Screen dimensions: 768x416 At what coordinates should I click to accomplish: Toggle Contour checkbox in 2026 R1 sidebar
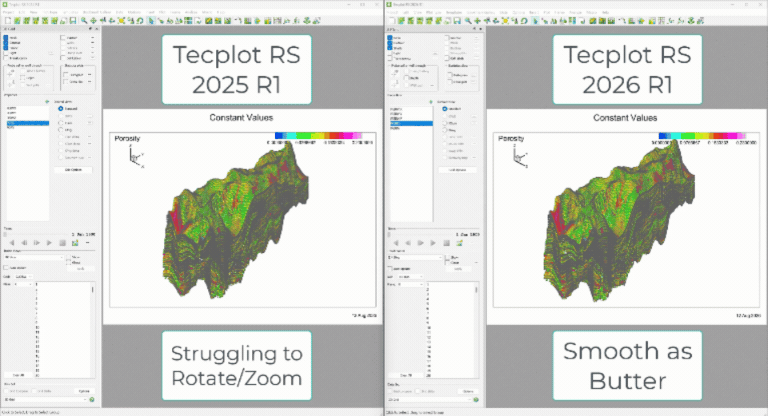click(390, 43)
